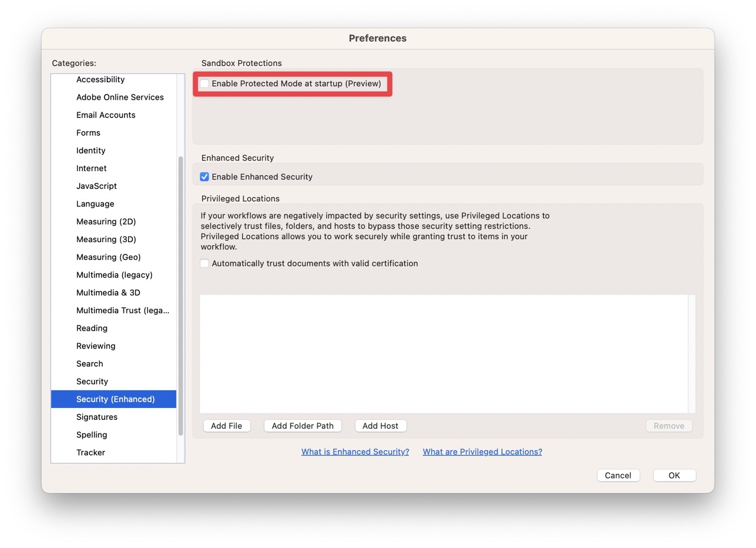Switch to the Security category
The image size is (756, 548).
click(92, 381)
